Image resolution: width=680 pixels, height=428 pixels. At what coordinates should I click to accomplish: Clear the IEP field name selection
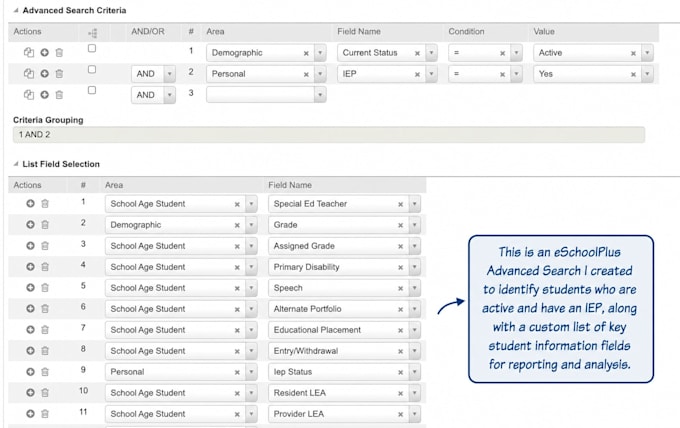coord(417,74)
